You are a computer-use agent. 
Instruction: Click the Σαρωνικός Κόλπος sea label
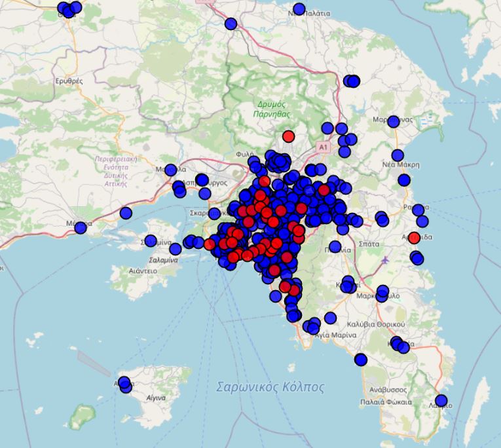pos(270,387)
